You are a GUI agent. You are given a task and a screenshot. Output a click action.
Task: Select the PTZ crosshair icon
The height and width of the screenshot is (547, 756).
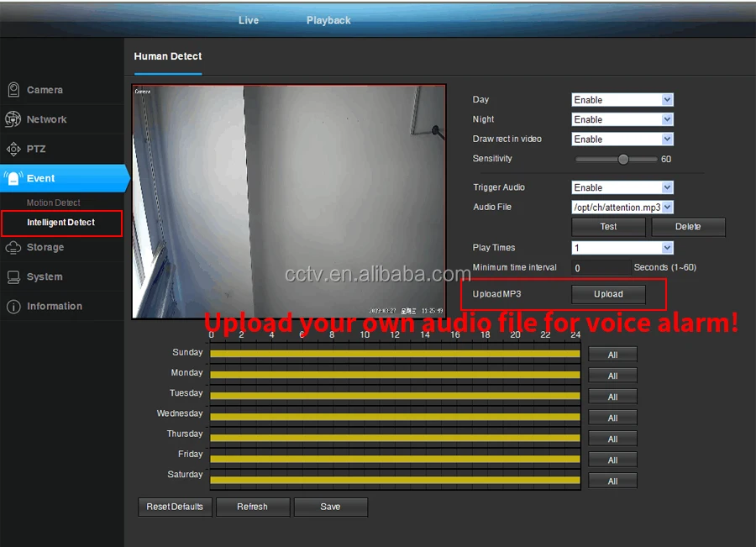click(x=13, y=149)
